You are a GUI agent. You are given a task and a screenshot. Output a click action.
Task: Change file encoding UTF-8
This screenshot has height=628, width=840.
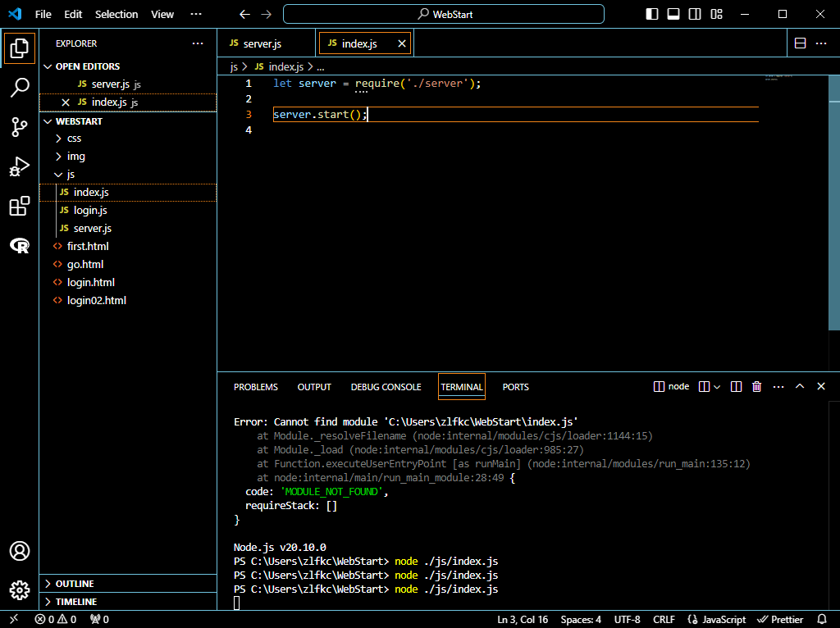(x=627, y=620)
